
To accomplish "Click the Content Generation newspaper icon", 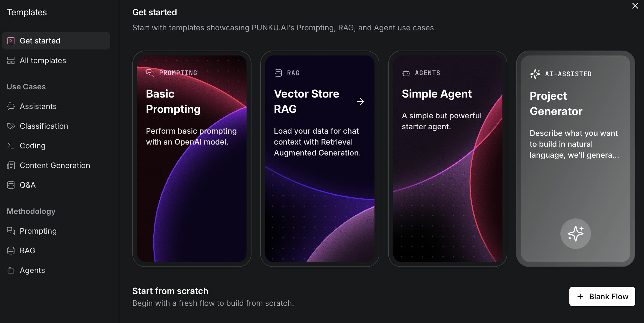I will tap(11, 165).
